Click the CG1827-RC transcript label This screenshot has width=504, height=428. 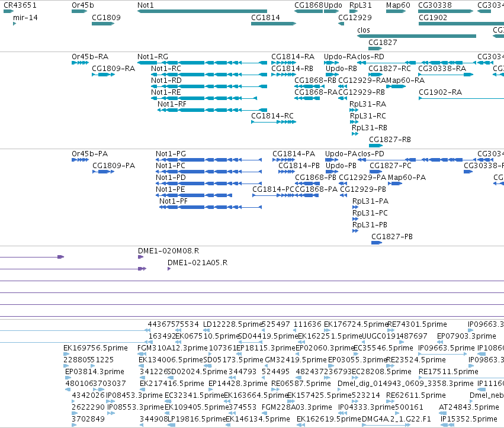pos(390,69)
